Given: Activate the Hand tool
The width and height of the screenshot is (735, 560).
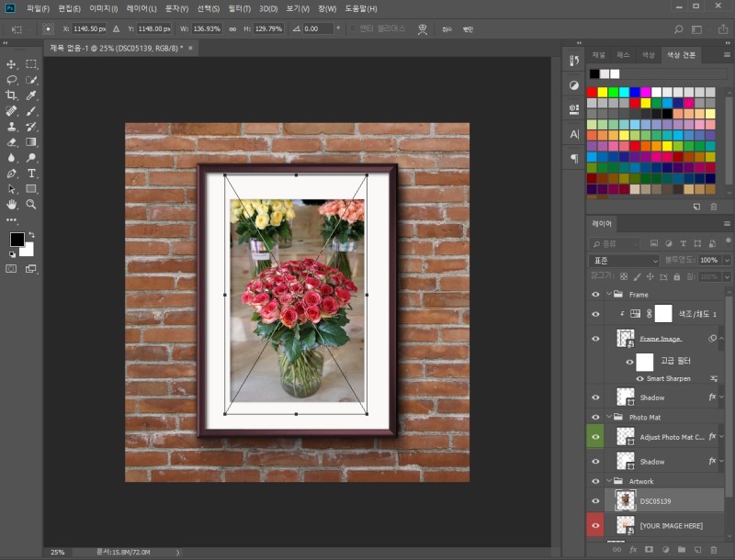Looking at the screenshot, I should point(12,204).
